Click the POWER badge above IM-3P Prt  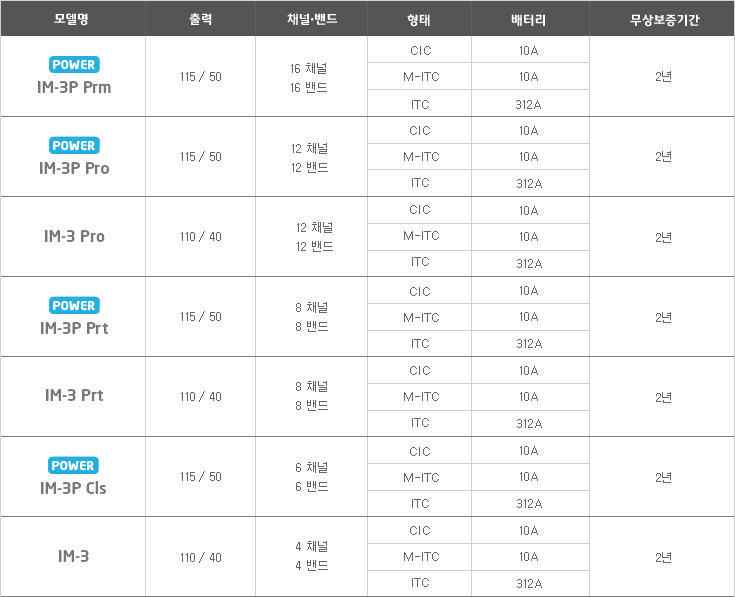pos(74,306)
